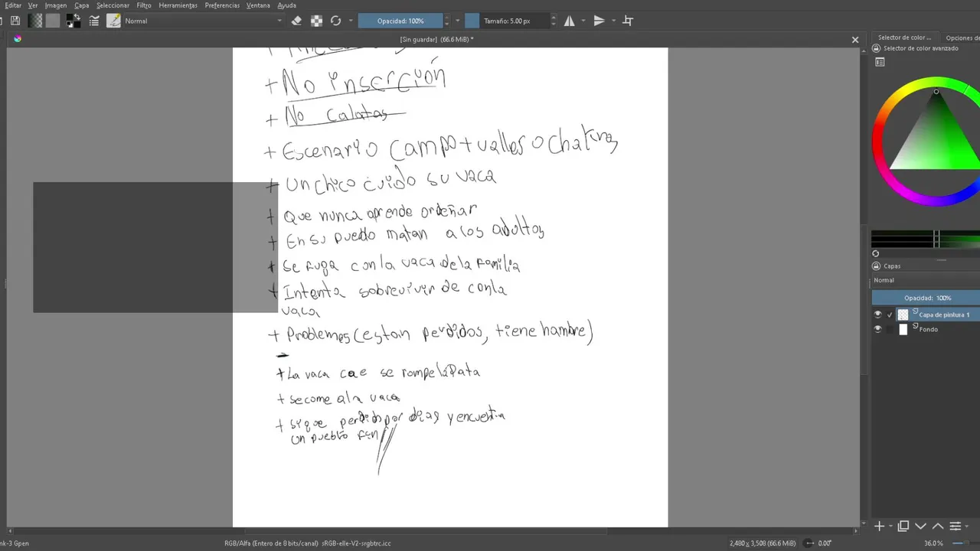This screenshot has width=980, height=551.
Task: Open layer properties icon
Action: [955, 526]
